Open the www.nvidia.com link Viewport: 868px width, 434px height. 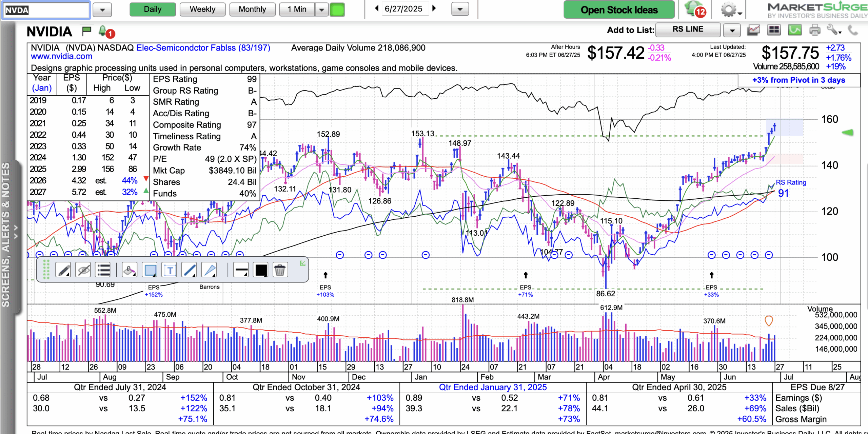point(61,56)
